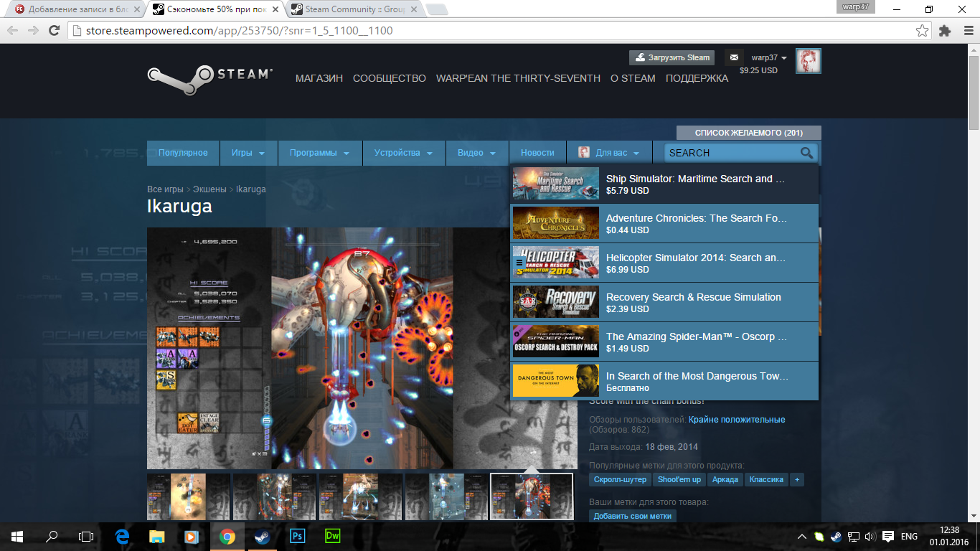The height and width of the screenshot is (551, 980).
Task: Open Task View on taskbar
Action: (x=86, y=536)
